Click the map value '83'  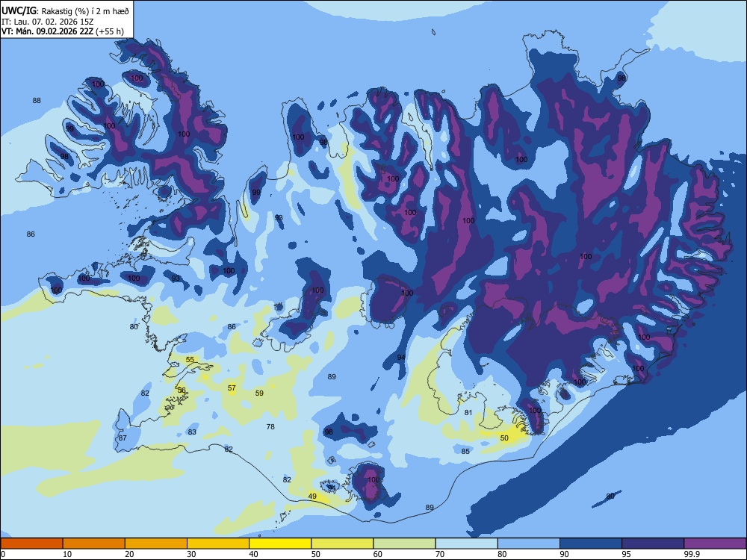192,432
